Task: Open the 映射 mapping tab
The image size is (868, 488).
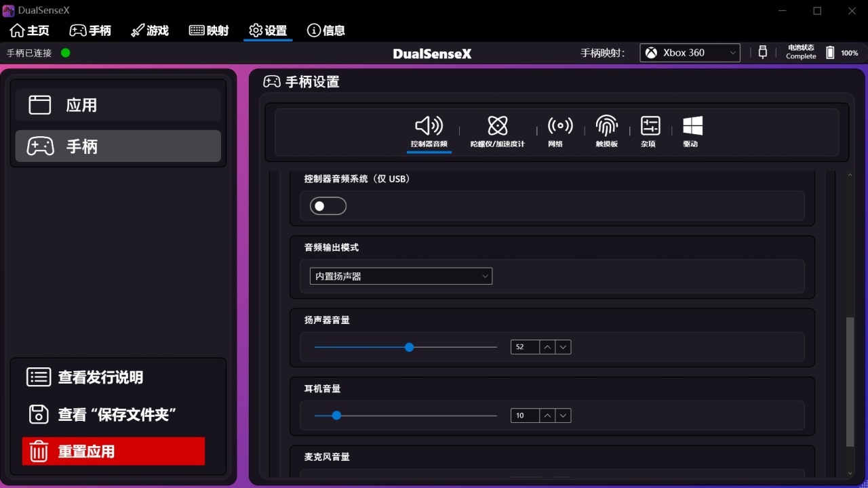Action: pos(209,30)
